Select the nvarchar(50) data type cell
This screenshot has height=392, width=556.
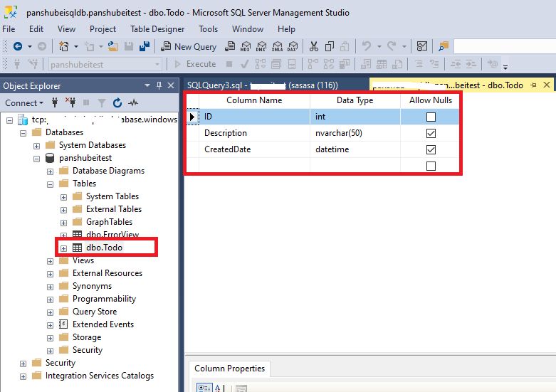coord(355,133)
